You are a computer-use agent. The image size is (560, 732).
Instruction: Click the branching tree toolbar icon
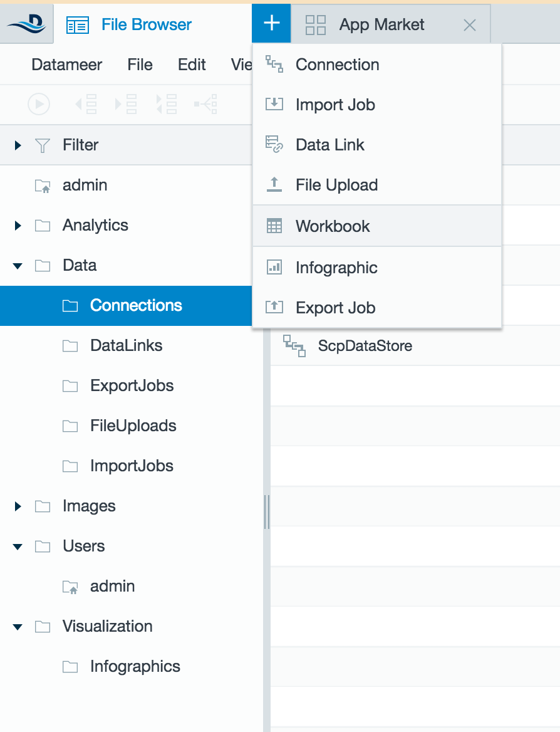pyautogui.click(x=206, y=104)
